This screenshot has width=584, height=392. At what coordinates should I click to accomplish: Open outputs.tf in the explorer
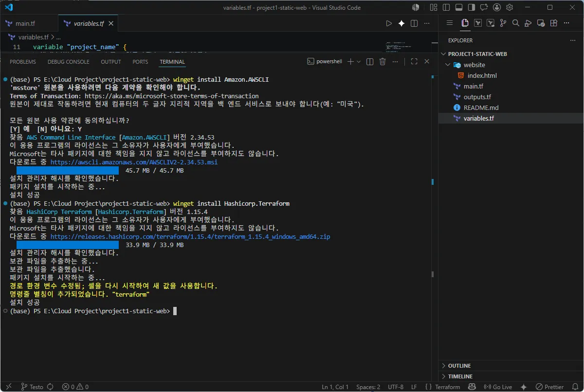477,97
